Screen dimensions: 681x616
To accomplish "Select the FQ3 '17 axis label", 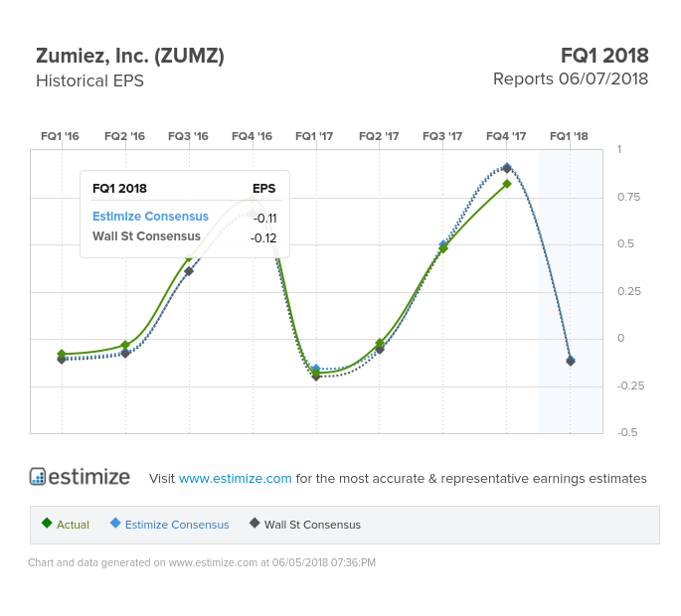I will coord(442,136).
